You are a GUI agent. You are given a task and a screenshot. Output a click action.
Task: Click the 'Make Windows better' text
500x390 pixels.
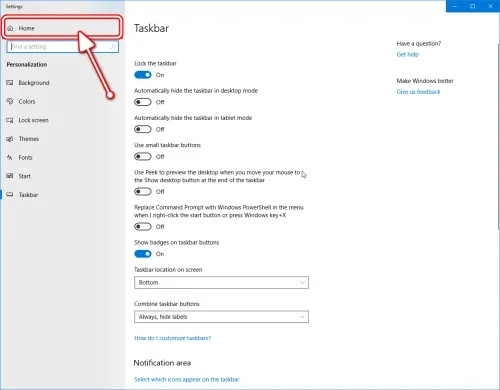[425, 81]
